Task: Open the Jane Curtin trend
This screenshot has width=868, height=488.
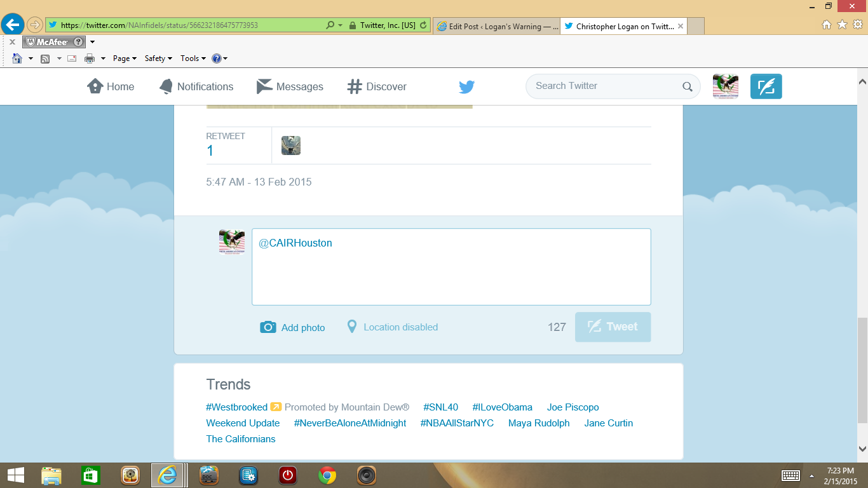Action: click(x=609, y=423)
